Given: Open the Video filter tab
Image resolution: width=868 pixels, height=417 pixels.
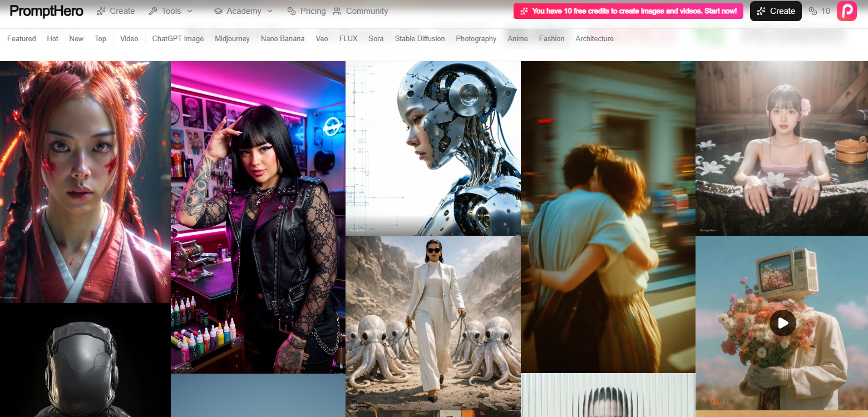Looking at the screenshot, I should point(129,38).
